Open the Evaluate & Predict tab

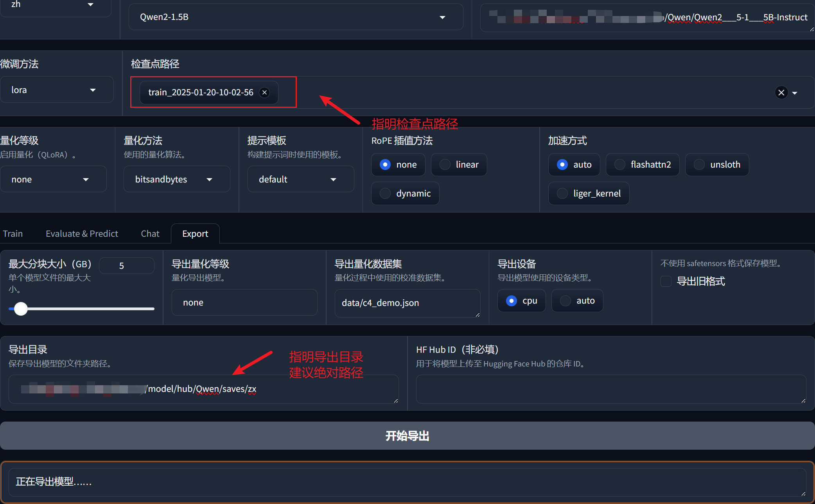pyautogui.click(x=82, y=234)
